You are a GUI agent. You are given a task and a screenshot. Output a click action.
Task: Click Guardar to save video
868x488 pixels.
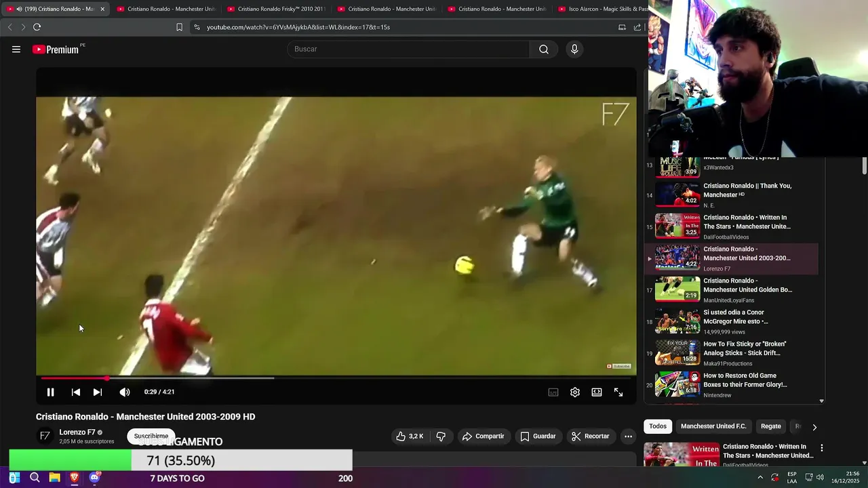pyautogui.click(x=538, y=436)
